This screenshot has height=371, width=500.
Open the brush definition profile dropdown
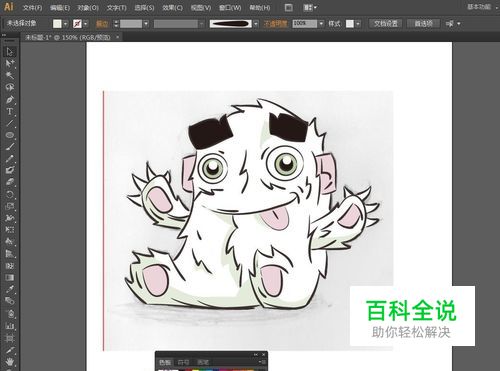pyautogui.click(x=256, y=24)
